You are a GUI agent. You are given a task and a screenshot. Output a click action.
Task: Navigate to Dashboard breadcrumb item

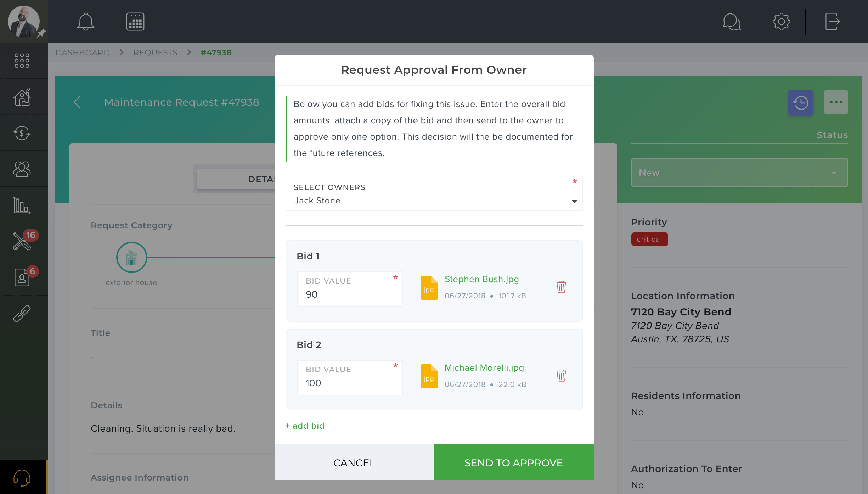pos(83,52)
